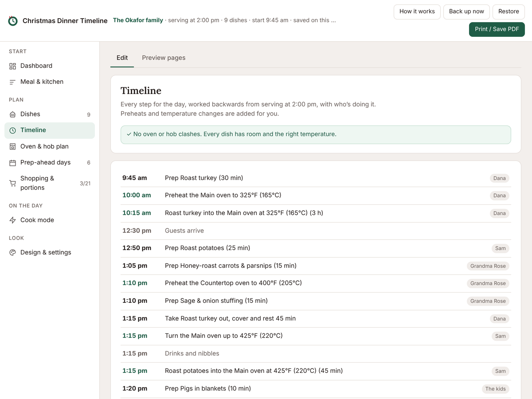Click the Oven & hob plan icon

(x=12, y=147)
